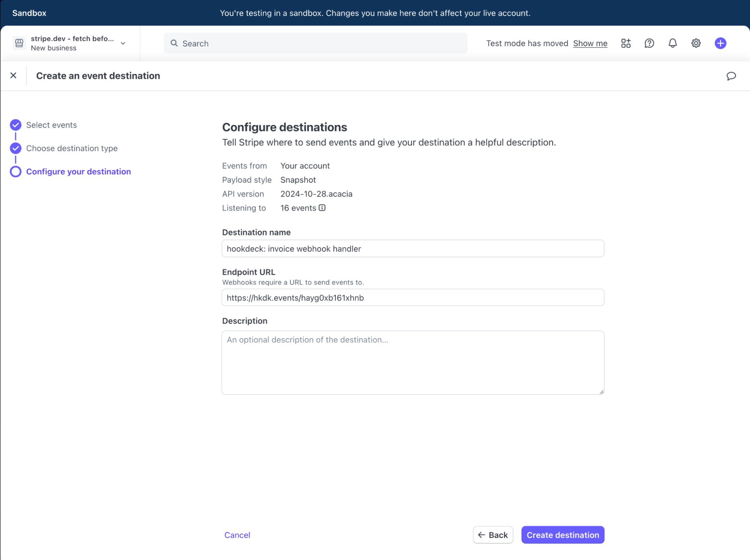Open the notifications bell
Image resolution: width=750 pixels, height=560 pixels.
(672, 43)
